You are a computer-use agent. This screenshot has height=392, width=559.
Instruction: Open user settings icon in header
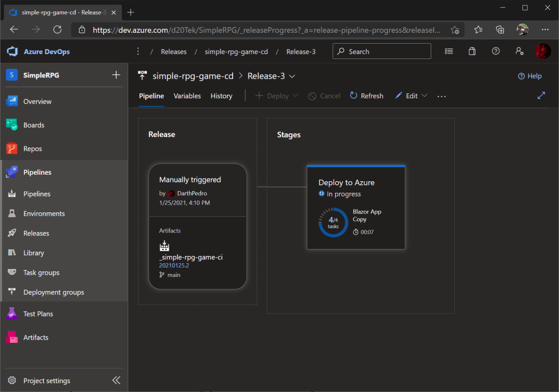pyautogui.click(x=519, y=51)
